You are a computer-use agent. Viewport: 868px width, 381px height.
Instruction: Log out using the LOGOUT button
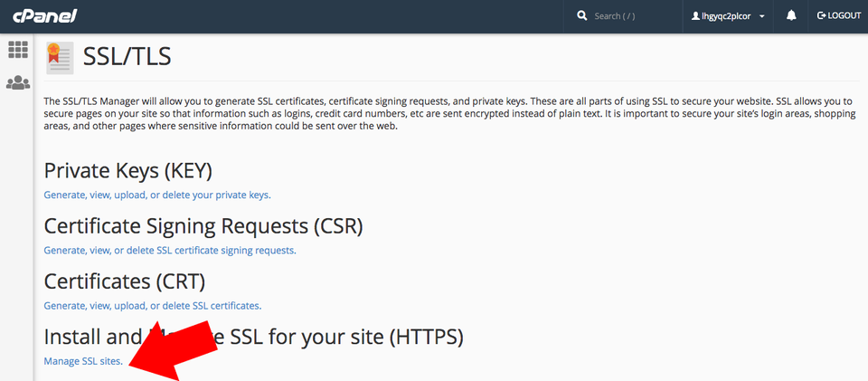coord(838,16)
